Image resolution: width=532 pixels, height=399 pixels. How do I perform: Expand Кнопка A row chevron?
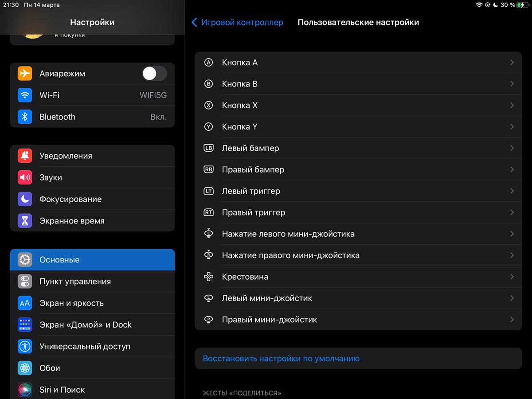pos(512,63)
